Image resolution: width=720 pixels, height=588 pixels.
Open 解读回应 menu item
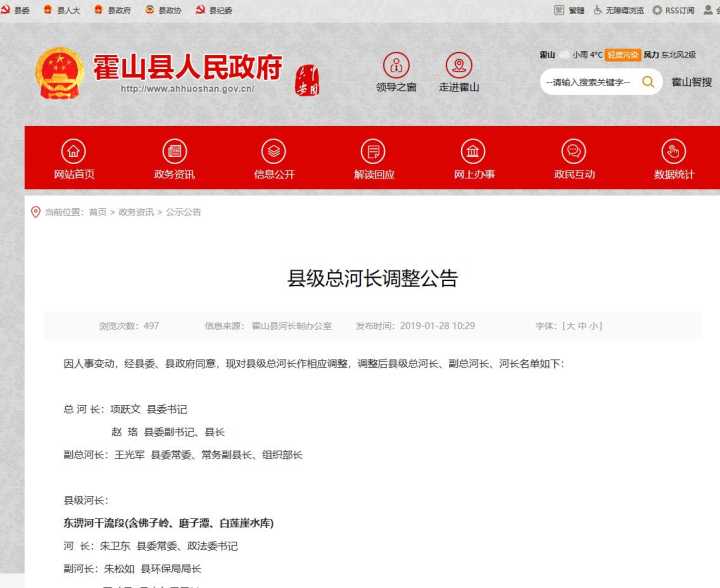(x=374, y=159)
